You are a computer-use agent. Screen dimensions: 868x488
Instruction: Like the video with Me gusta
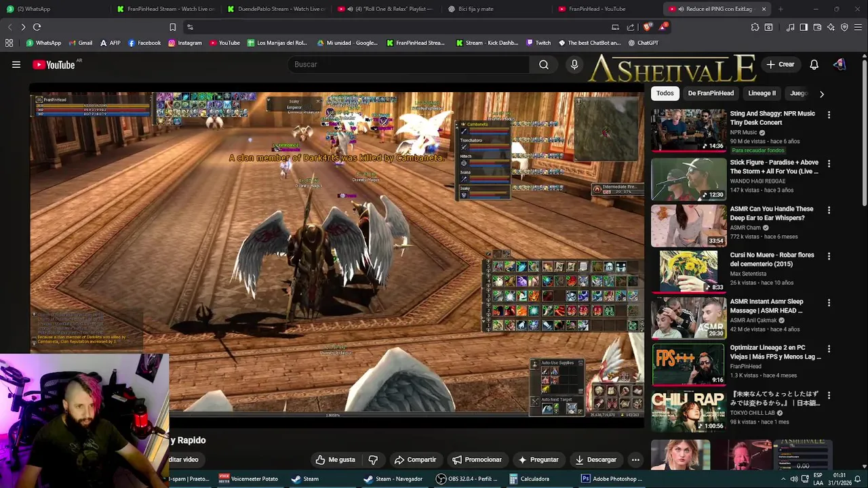[335, 460]
